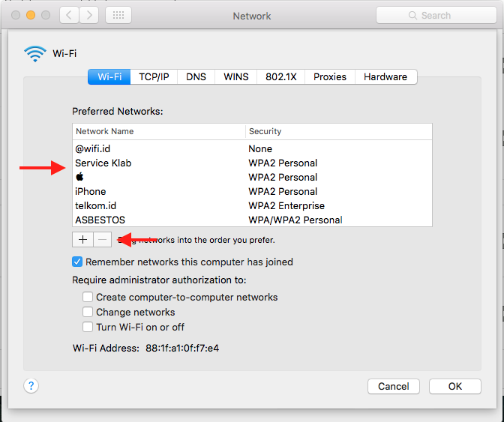Open help with the question mark button
The image size is (504, 422).
[31, 386]
